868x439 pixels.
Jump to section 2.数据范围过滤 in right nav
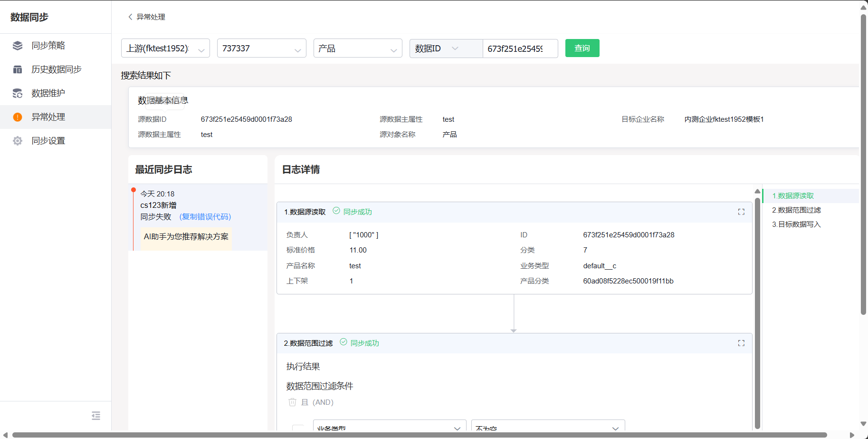click(x=796, y=210)
